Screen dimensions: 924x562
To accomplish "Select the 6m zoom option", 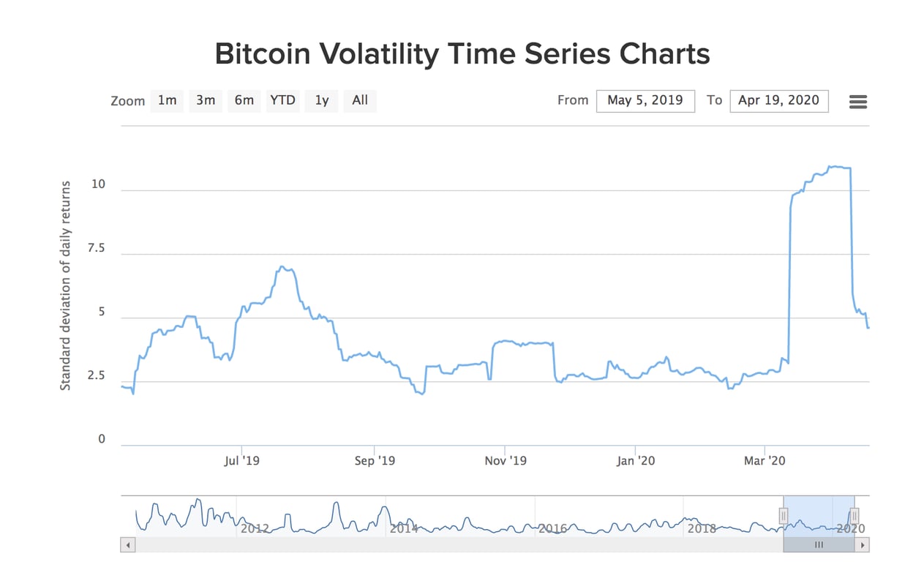I will 244,101.
